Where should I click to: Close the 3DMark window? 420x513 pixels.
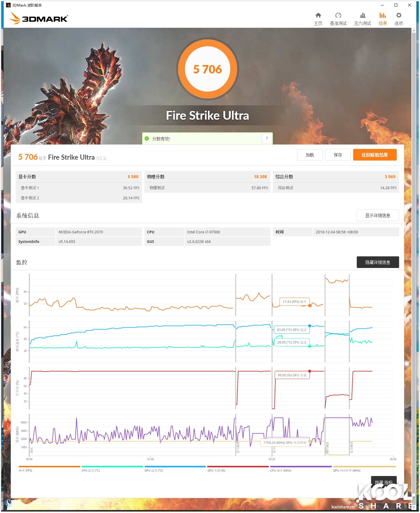(410, 5)
